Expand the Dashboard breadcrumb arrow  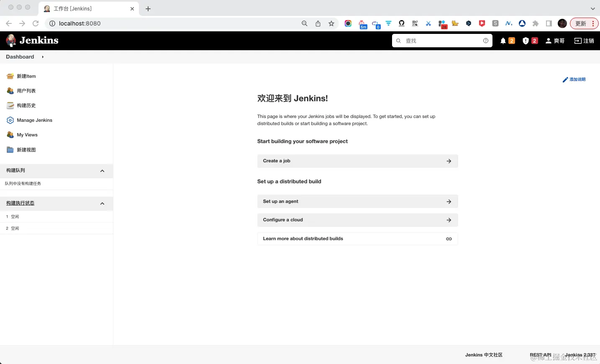coord(43,57)
